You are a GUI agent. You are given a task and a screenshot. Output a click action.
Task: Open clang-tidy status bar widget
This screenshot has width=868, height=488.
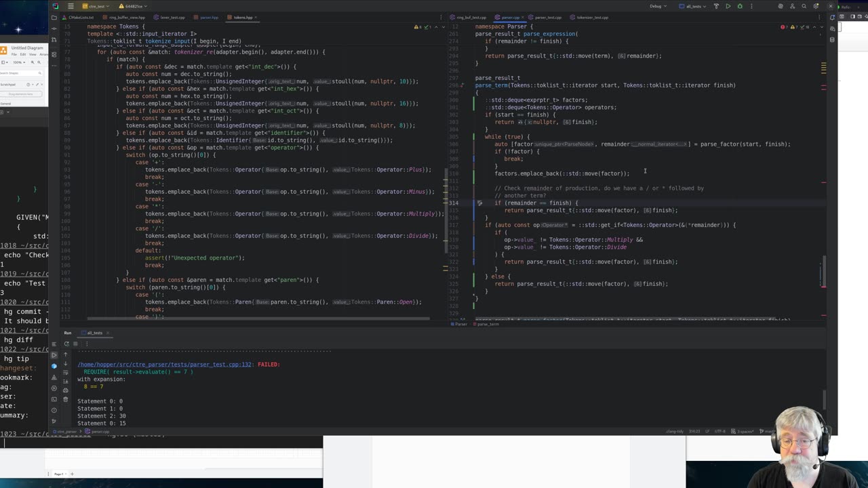(x=674, y=431)
